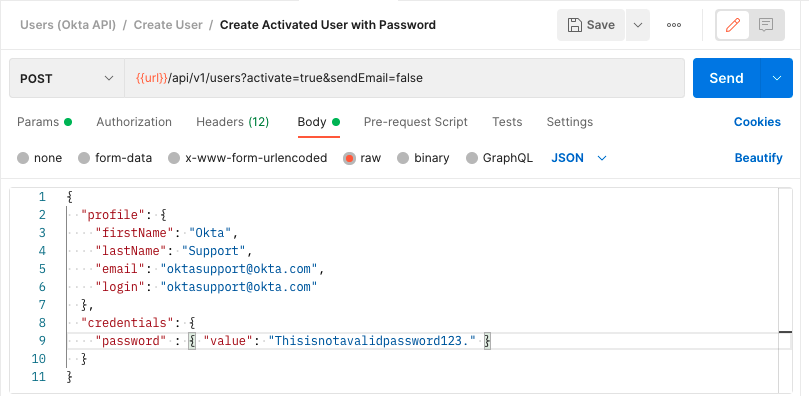The image size is (809, 396).
Task: Select the x-www-form-urlencoded radio option
Action: [174, 158]
